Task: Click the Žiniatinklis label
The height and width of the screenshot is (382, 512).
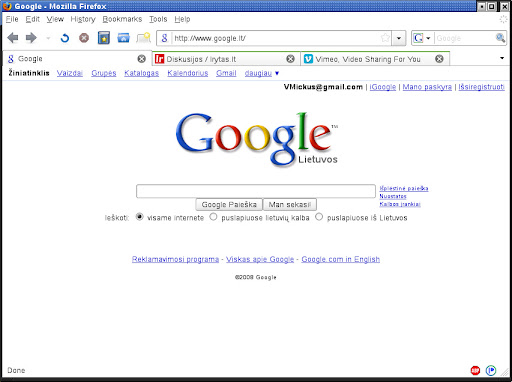Action: (x=29, y=73)
